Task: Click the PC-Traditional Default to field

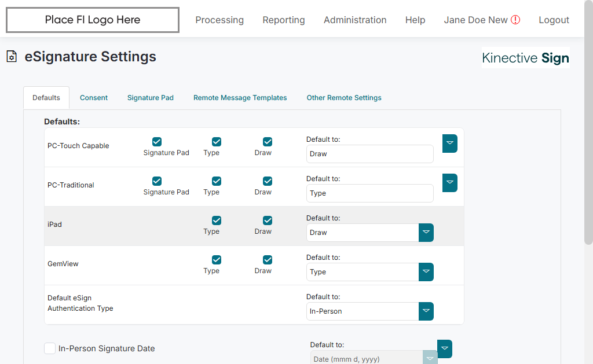Action: pos(369,193)
